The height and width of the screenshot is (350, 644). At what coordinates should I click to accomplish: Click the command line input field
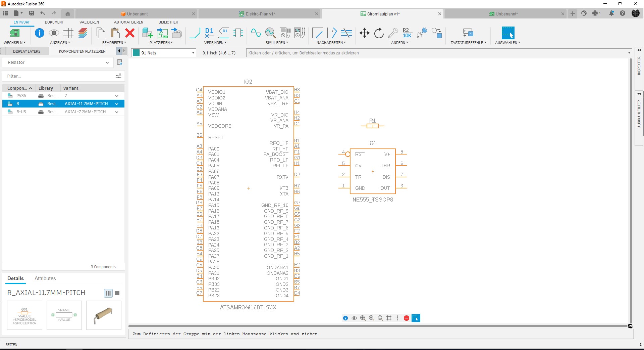(437, 53)
